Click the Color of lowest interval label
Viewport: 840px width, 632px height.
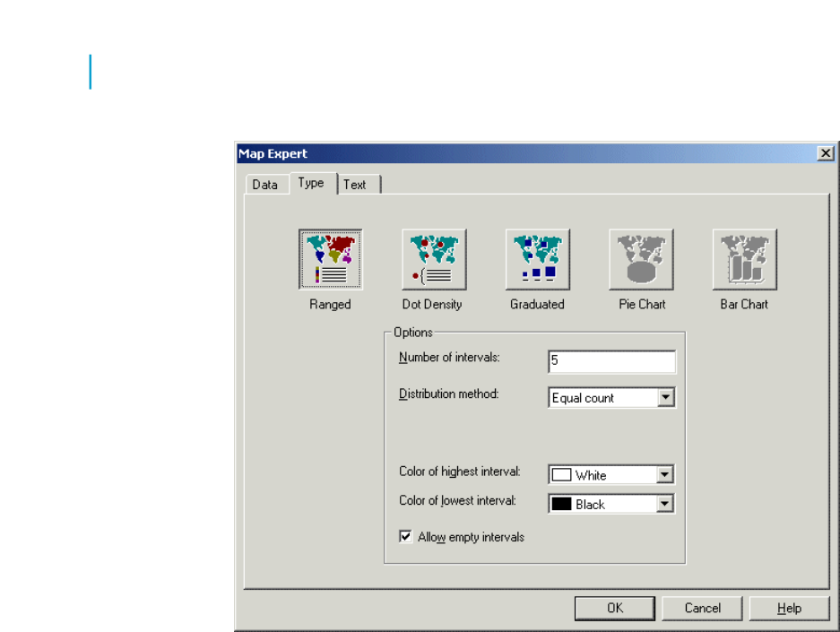pyautogui.click(x=457, y=500)
